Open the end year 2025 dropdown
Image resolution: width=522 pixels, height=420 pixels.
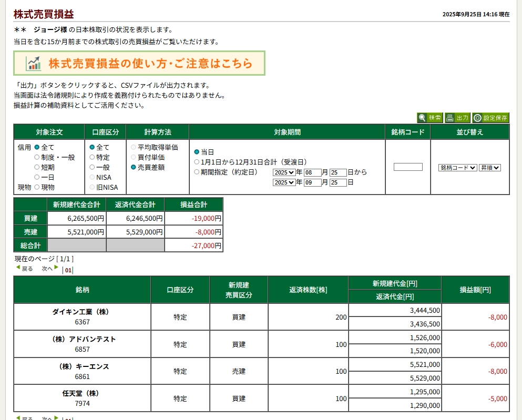pos(284,182)
